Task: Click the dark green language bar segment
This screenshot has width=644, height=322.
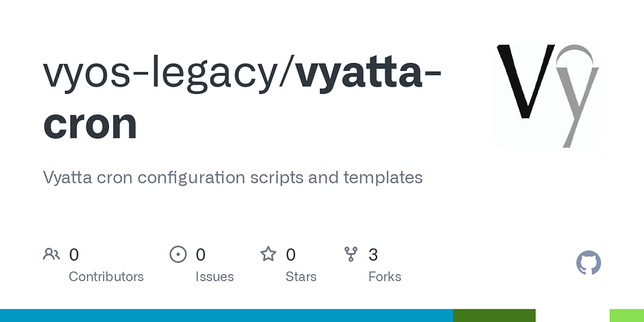Action: pos(494,315)
